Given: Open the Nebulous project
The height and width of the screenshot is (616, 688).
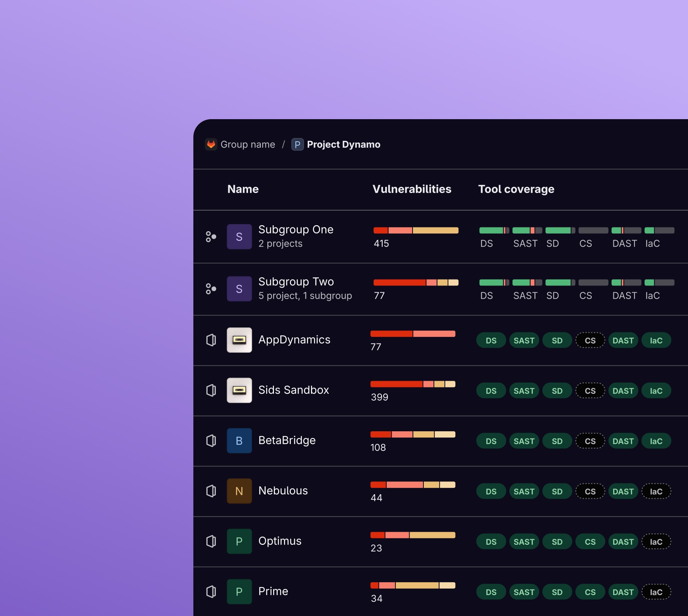Looking at the screenshot, I should click(x=283, y=491).
